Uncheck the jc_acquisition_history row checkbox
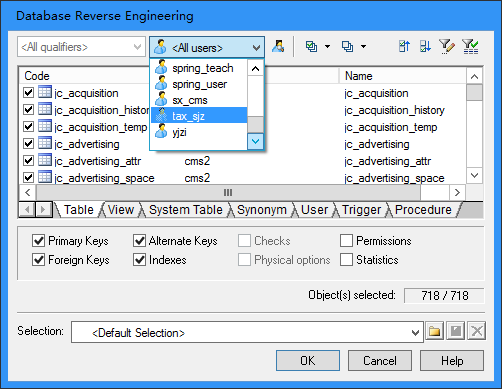The image size is (502, 389). (x=29, y=109)
